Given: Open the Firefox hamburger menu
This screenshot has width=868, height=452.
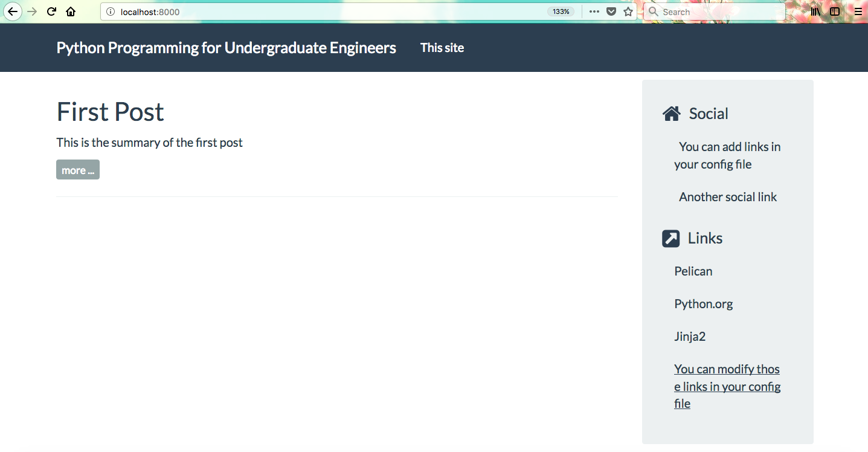Looking at the screenshot, I should (858, 11).
